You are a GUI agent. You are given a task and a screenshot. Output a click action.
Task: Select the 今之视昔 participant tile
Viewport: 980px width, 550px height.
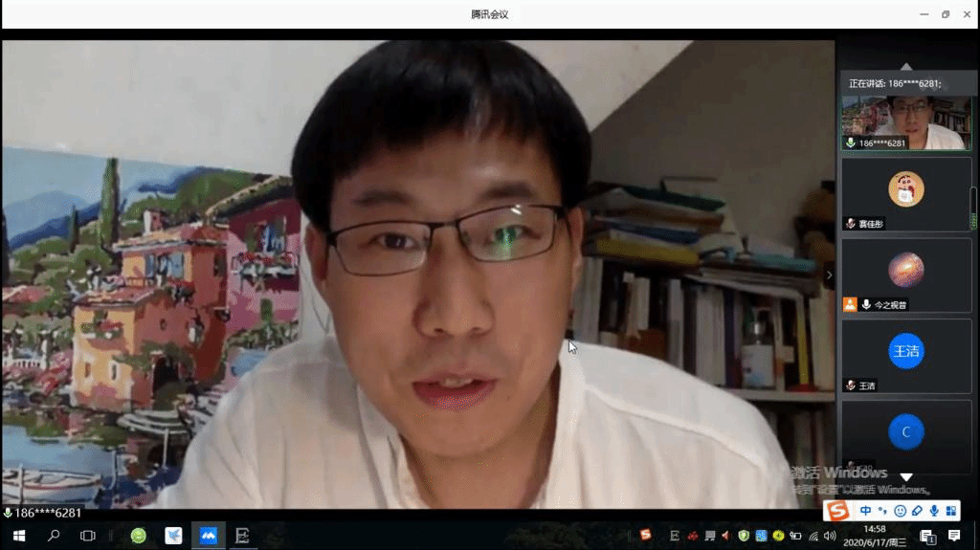905,275
